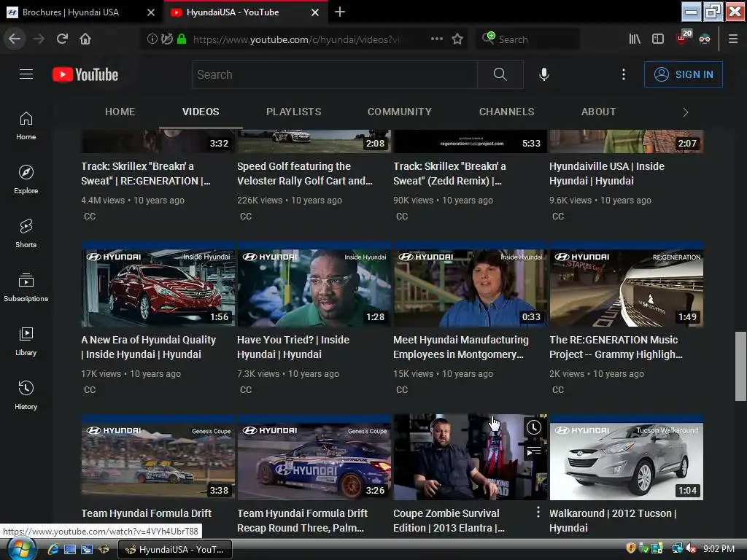Click the green padlock connection icon
The height and width of the screenshot is (560, 747).
pos(182,39)
